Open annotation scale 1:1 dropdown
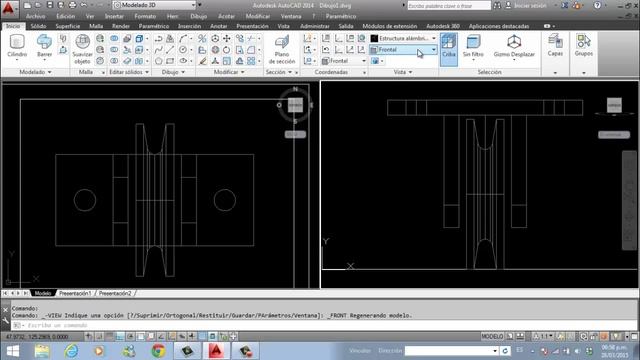 point(544,336)
